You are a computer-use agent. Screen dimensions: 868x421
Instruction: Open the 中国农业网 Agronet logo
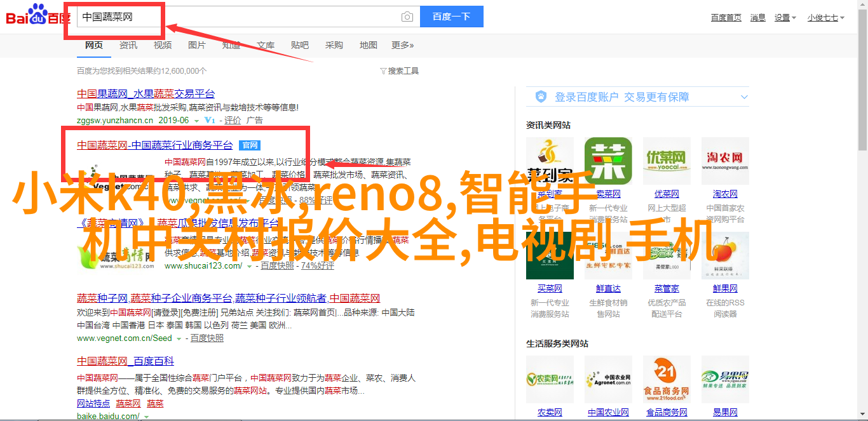(608, 379)
